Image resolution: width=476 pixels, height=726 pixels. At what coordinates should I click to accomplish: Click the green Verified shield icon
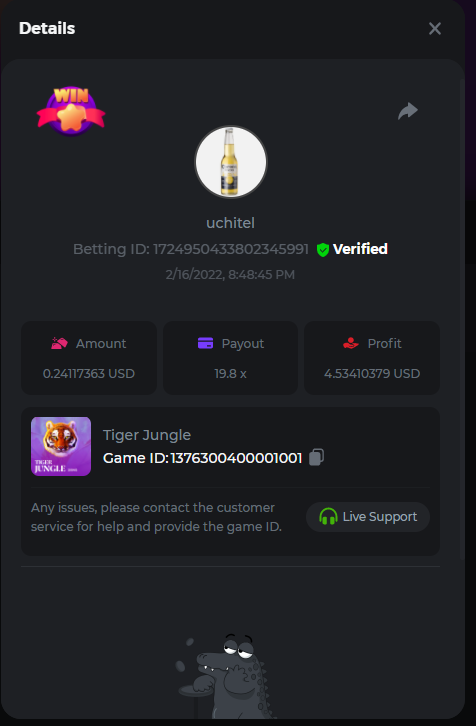point(323,250)
